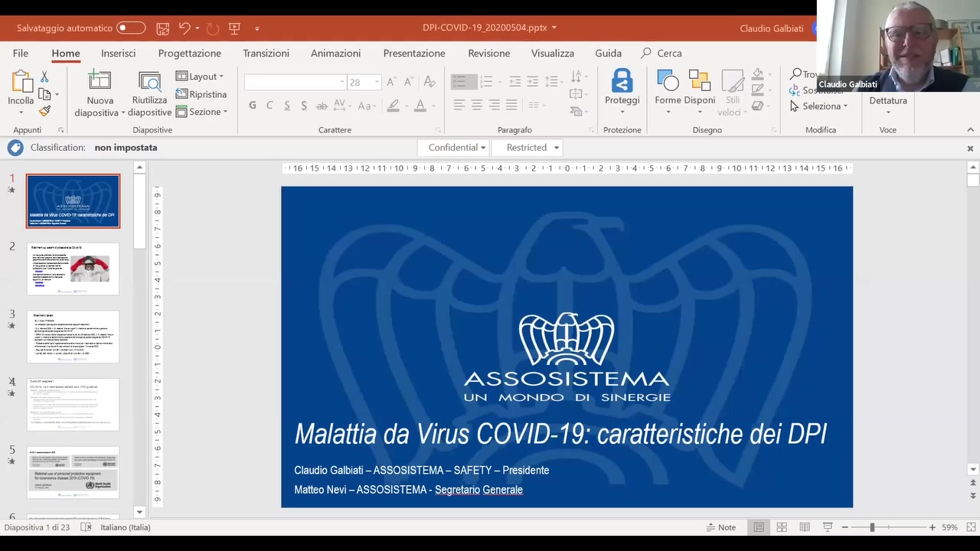Open the File menu

21,53
